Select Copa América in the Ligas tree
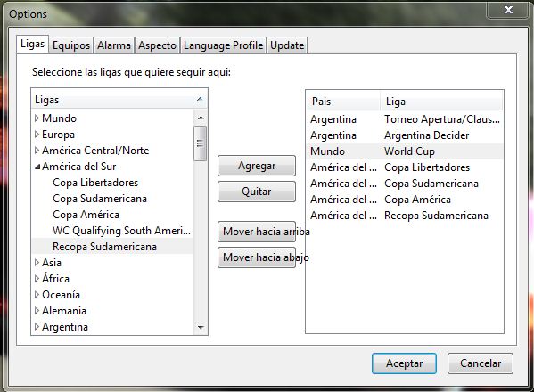The image size is (534, 392). pos(86,215)
